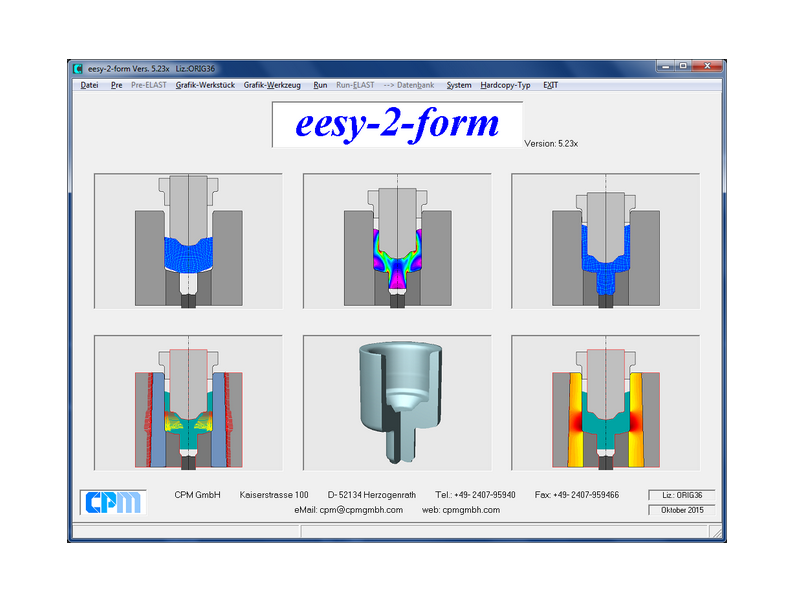Close the eesy-2-form window
The height and width of the screenshot is (600, 800).
click(x=707, y=66)
